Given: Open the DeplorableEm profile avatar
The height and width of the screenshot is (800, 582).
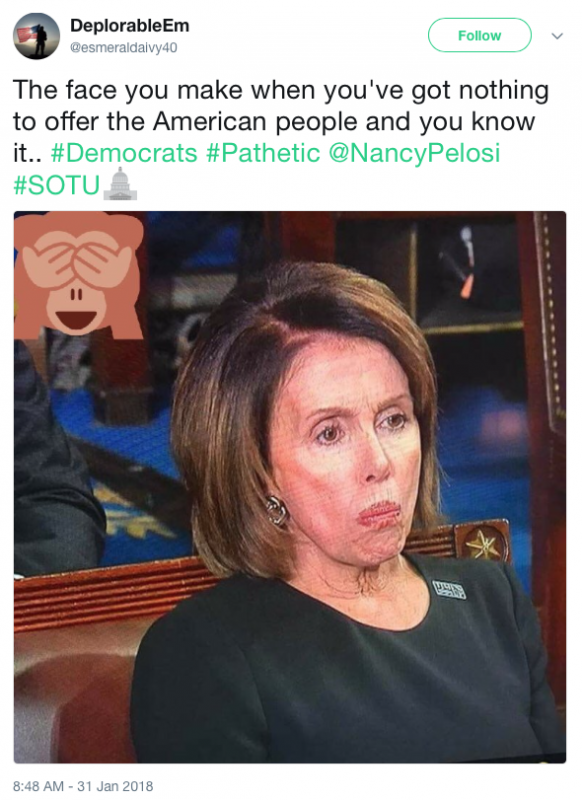Looking at the screenshot, I should [x=36, y=36].
